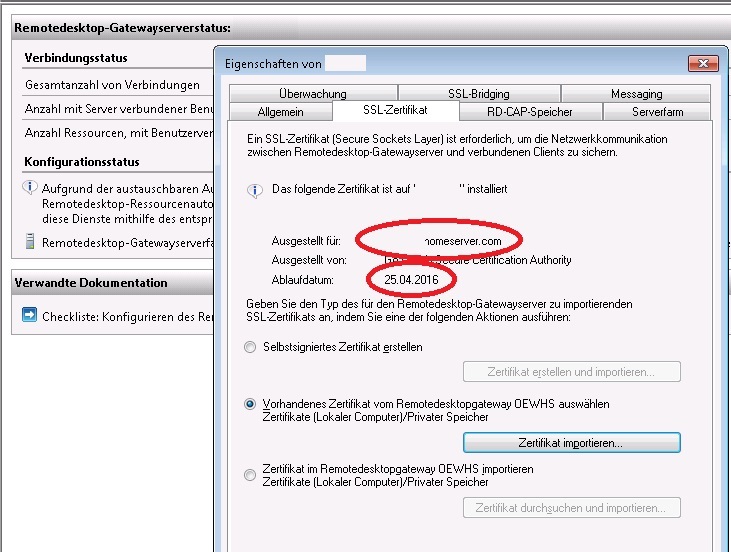Open the Überwachung tab
731x552 pixels.
tap(313, 94)
